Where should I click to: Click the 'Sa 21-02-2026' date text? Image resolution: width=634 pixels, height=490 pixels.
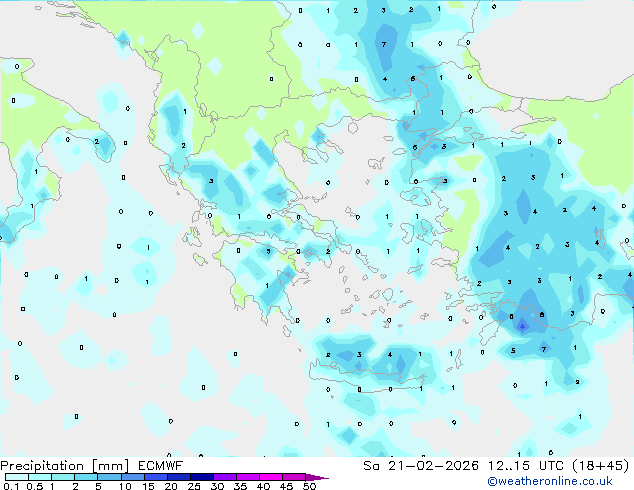[421, 466]
